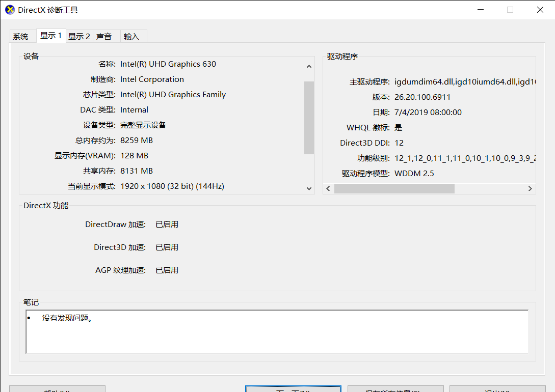Click the Direct3D 加速 status 已启用

pyautogui.click(x=167, y=247)
